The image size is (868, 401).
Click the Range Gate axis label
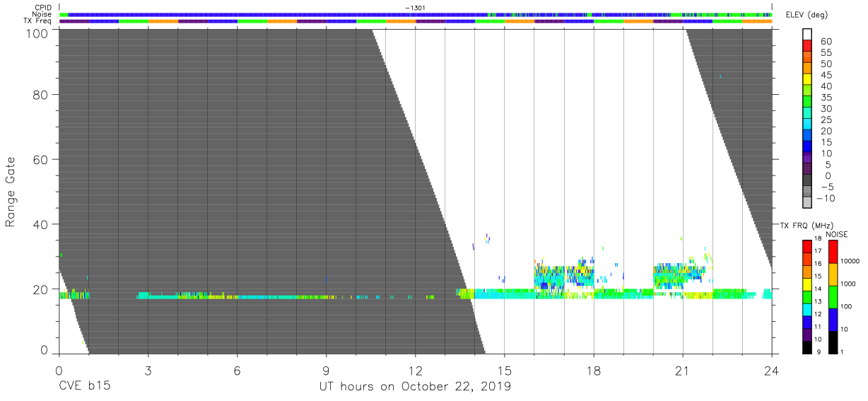[11, 192]
